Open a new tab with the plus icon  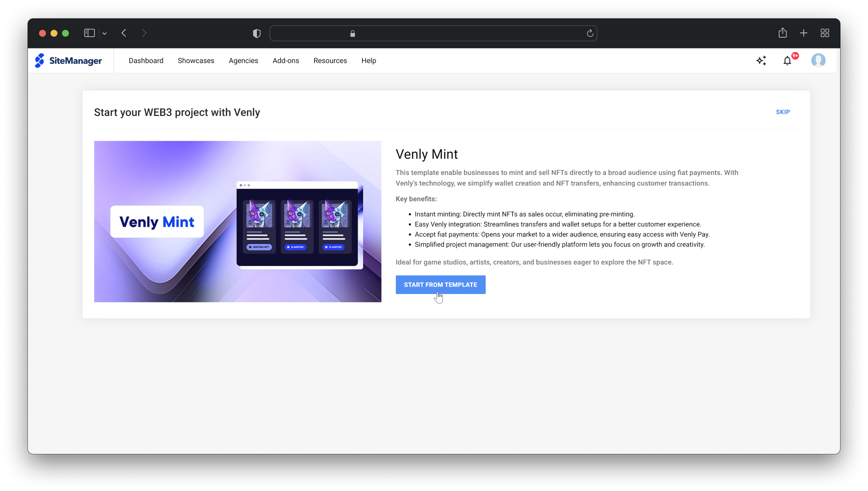pyautogui.click(x=803, y=33)
